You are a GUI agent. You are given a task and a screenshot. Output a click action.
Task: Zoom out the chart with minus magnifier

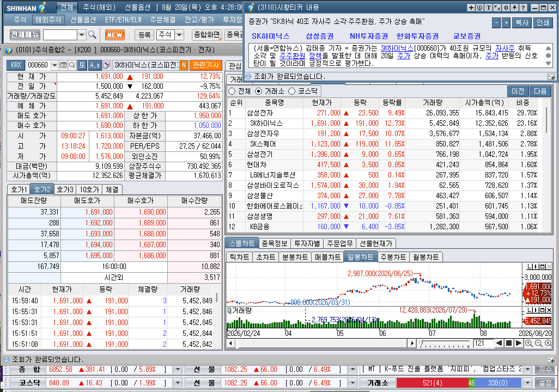coord(539,343)
